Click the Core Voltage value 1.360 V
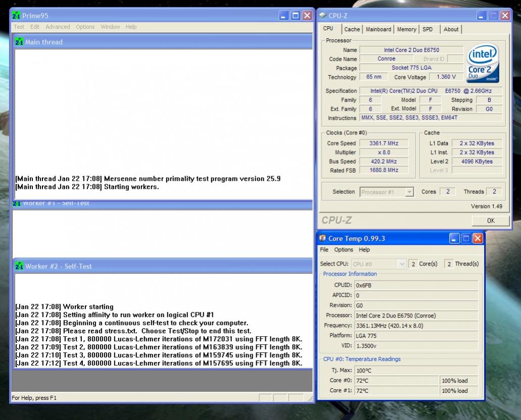This screenshot has height=420, width=521. (446, 77)
